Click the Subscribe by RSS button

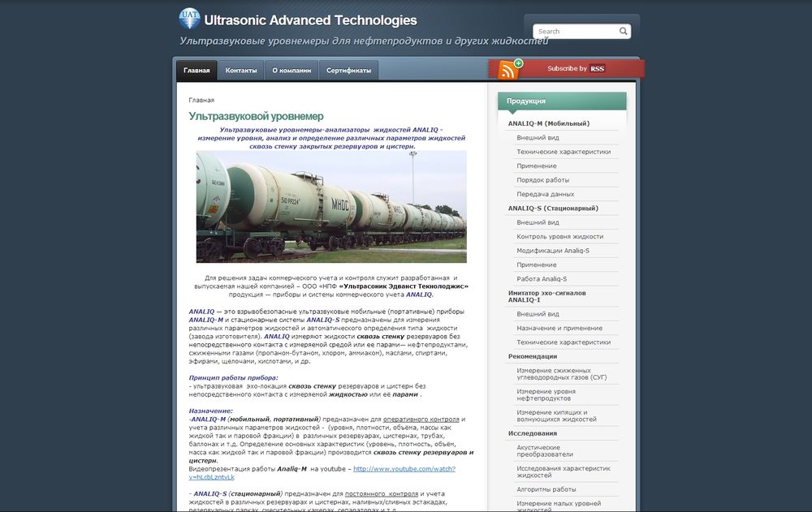pyautogui.click(x=576, y=68)
